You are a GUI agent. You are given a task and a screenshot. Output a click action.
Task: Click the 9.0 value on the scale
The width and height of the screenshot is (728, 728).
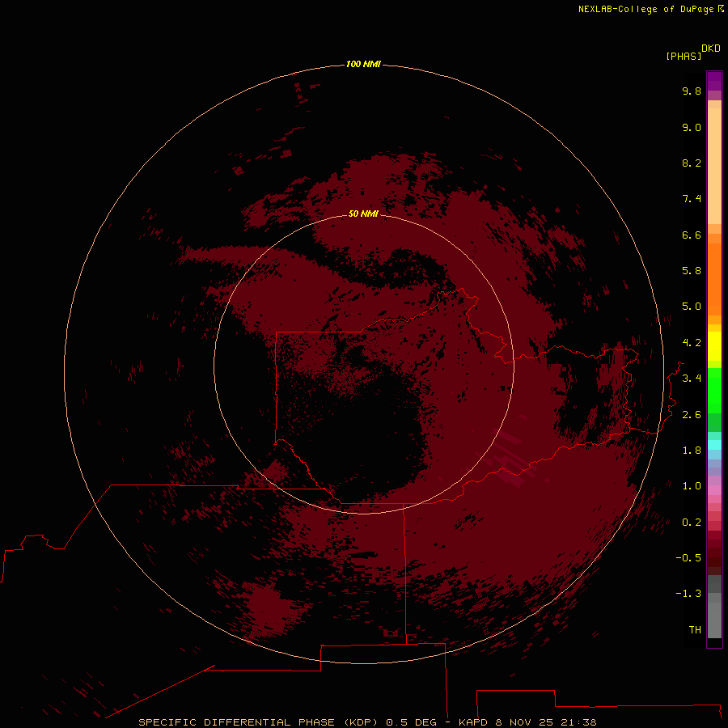coord(692,127)
